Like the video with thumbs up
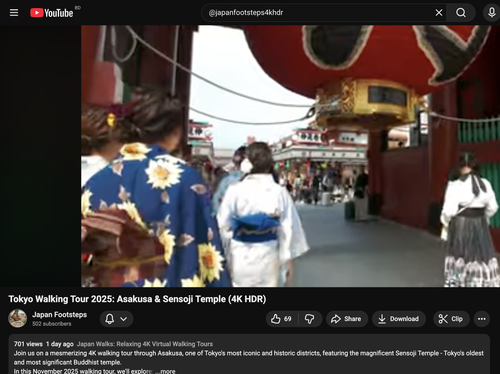The width and height of the screenshot is (500, 374). click(x=282, y=319)
